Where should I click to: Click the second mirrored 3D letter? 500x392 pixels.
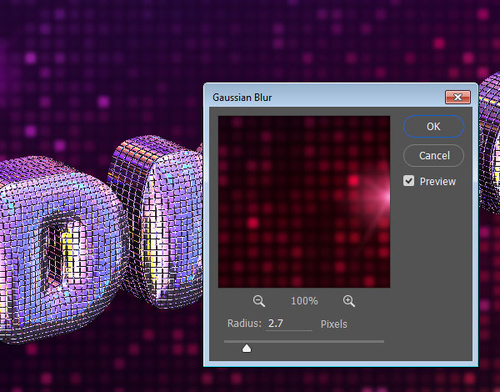[x=157, y=220]
